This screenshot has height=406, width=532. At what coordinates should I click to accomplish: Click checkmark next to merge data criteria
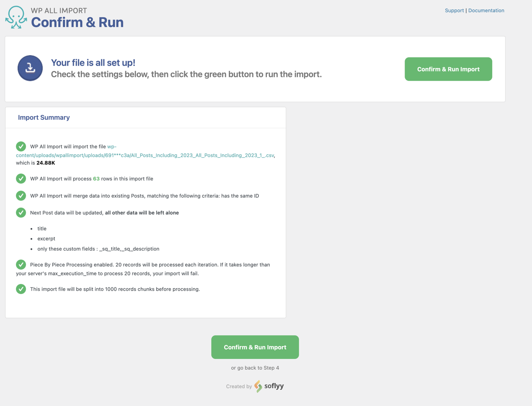[x=21, y=196]
